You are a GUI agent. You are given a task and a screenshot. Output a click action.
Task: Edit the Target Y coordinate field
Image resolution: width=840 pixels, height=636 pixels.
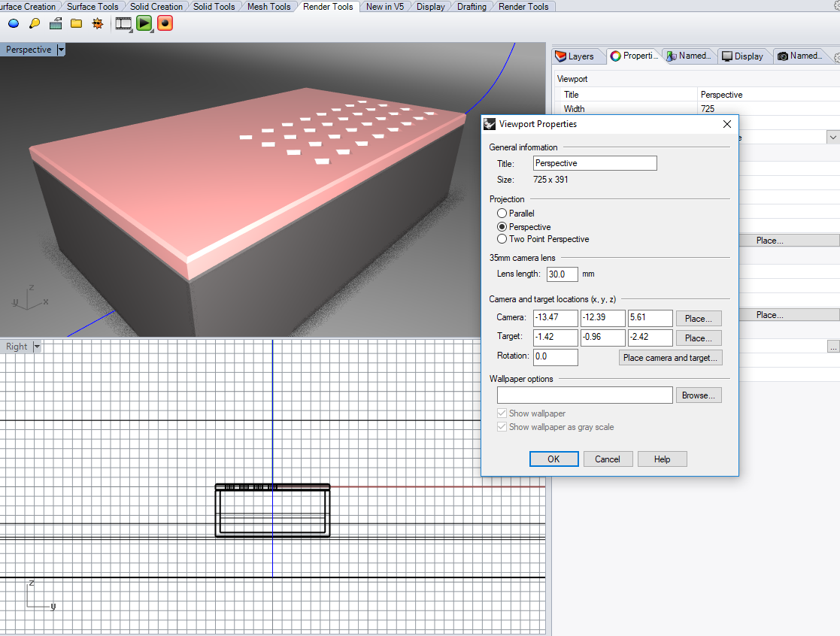click(x=602, y=338)
